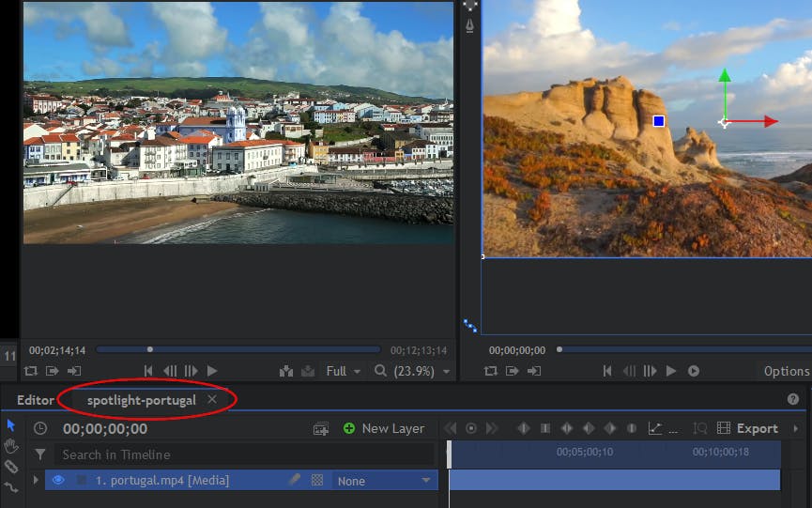Add a New Layer
The image size is (812, 508).
pyautogui.click(x=384, y=428)
